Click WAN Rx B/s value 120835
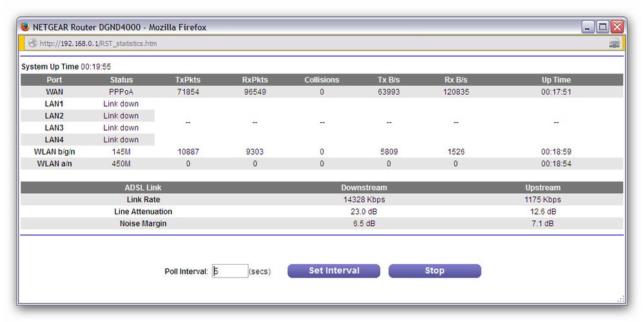The image size is (644, 322). [x=456, y=92]
